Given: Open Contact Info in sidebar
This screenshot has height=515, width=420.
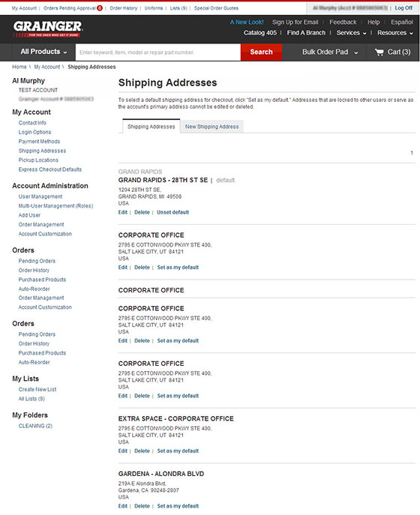Looking at the screenshot, I should (32, 122).
